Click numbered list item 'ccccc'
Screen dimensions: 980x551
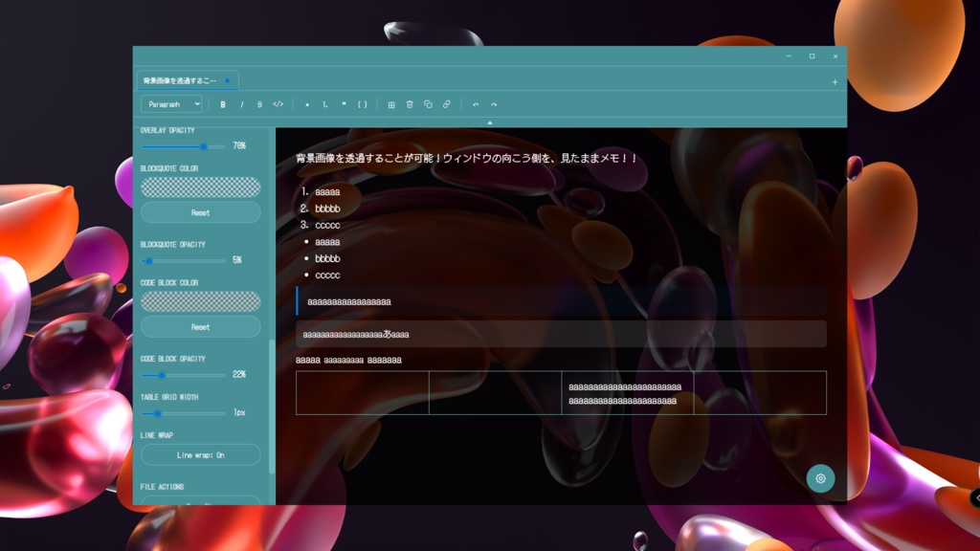click(327, 225)
